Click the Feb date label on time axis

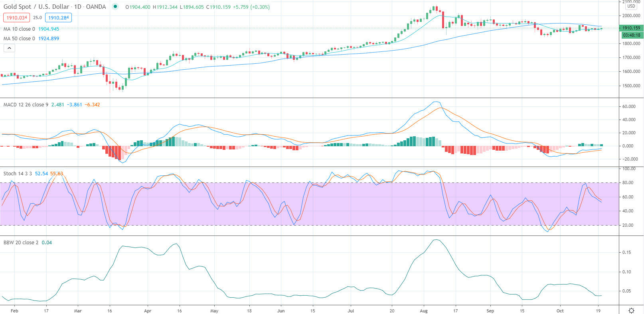coord(14,311)
